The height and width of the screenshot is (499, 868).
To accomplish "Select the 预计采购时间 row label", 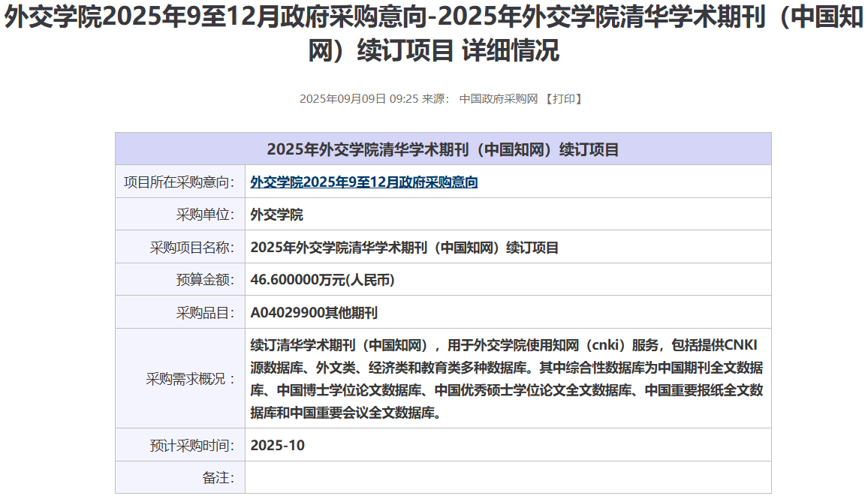I will point(192,445).
